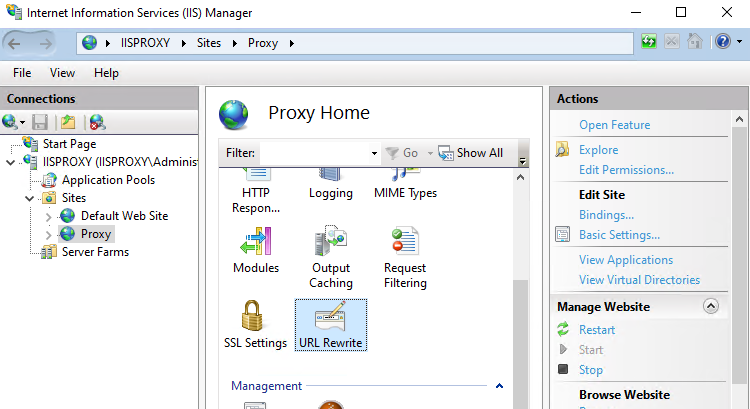Open the Help menu
The height and width of the screenshot is (409, 750).
point(106,73)
